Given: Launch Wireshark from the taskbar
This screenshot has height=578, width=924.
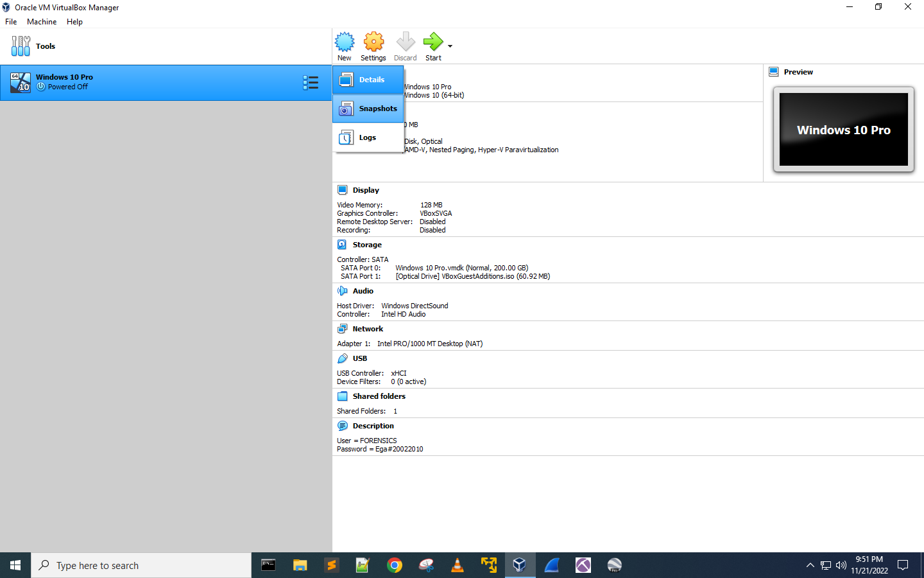Looking at the screenshot, I should point(551,565).
